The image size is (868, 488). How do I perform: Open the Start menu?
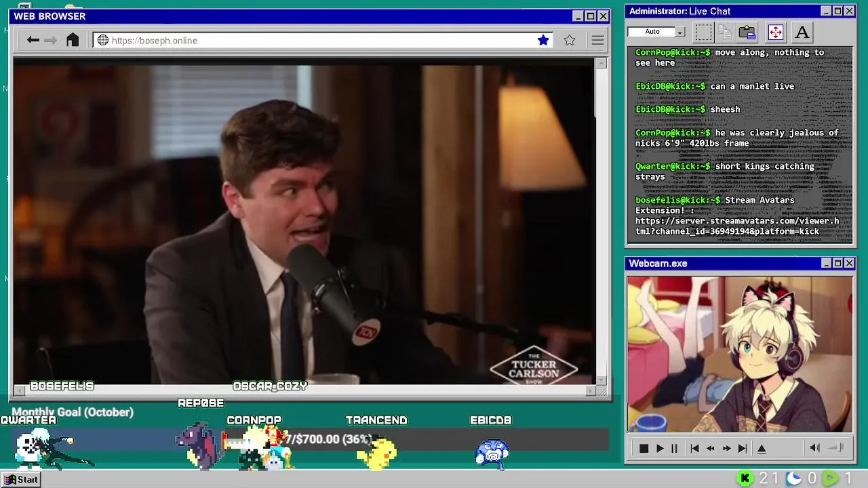coord(21,479)
